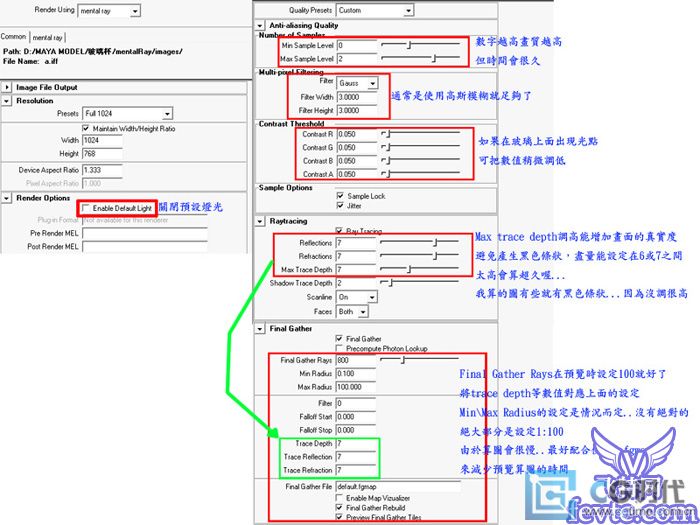Click the Contrast B value field
The image size is (700, 525).
tap(357, 161)
